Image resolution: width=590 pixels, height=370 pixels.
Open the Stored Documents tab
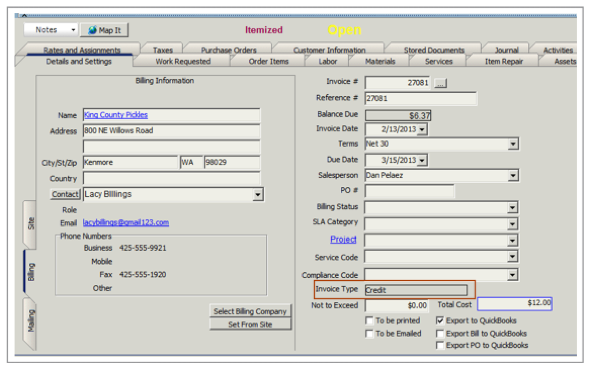434,50
